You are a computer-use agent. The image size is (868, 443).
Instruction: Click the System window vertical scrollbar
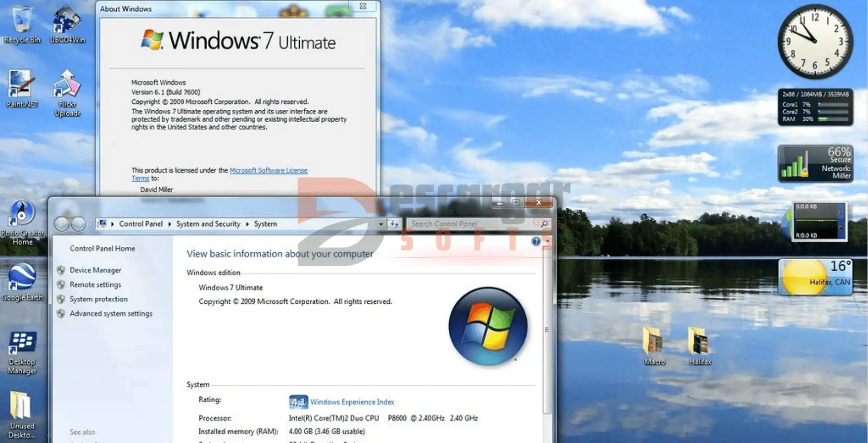(547, 330)
